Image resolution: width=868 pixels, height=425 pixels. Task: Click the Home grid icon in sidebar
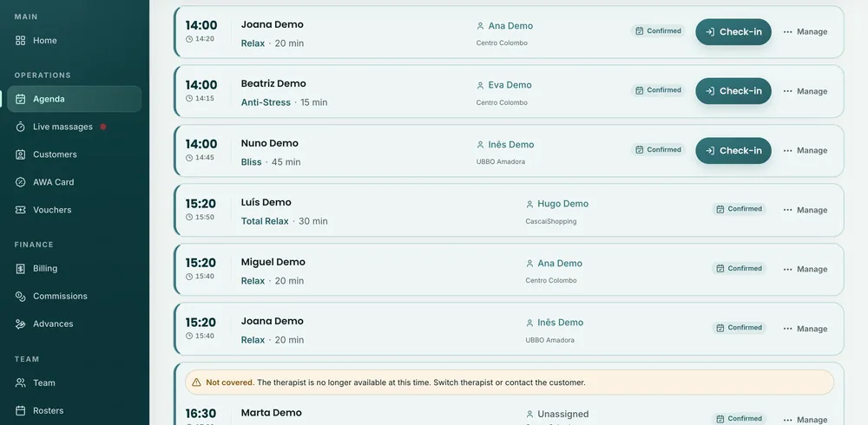(x=21, y=41)
